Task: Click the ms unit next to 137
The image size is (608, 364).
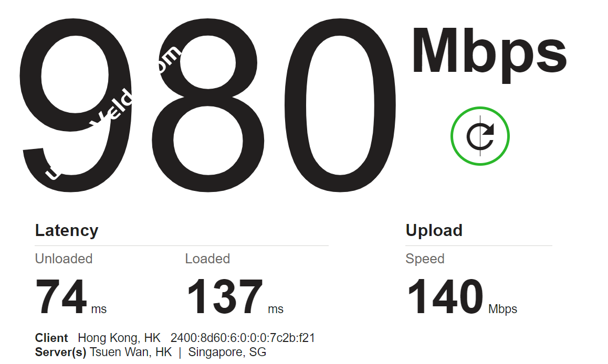Action: [x=276, y=309]
